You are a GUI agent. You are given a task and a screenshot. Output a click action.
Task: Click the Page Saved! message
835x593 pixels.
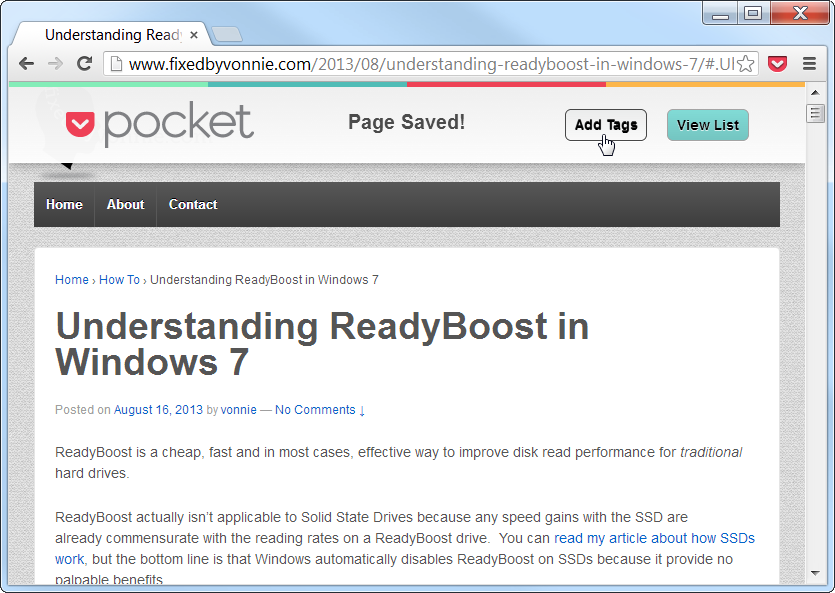[x=407, y=122]
